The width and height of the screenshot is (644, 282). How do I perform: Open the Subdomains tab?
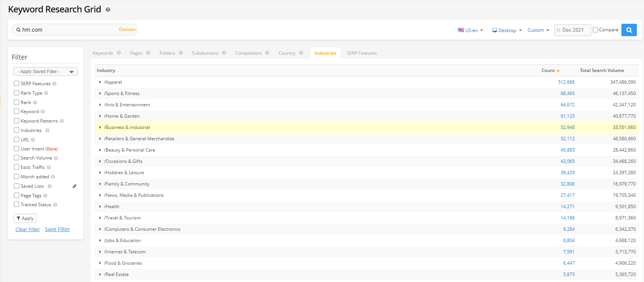[205, 53]
